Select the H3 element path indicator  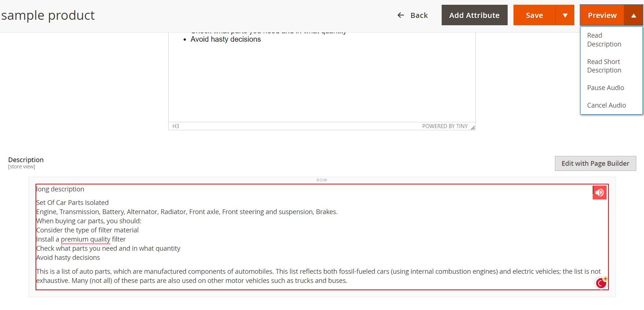tap(176, 126)
